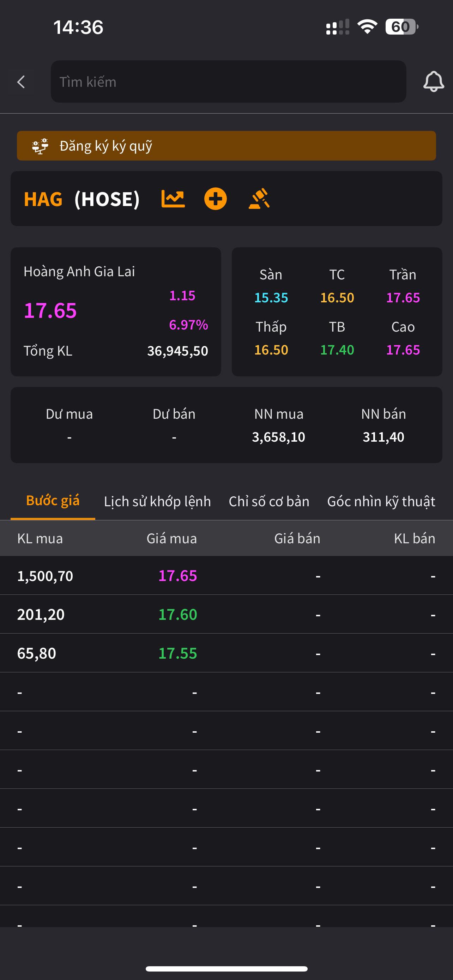The image size is (453, 980).
Task: Tap the Giá bán column header
Action: pyautogui.click(x=297, y=538)
